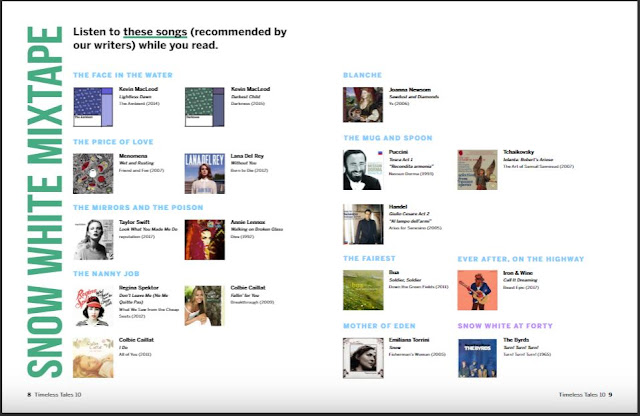This screenshot has width=640, height=416.
Task: Select Kevin MacLeod Darkest Child album art
Action: click(204, 105)
